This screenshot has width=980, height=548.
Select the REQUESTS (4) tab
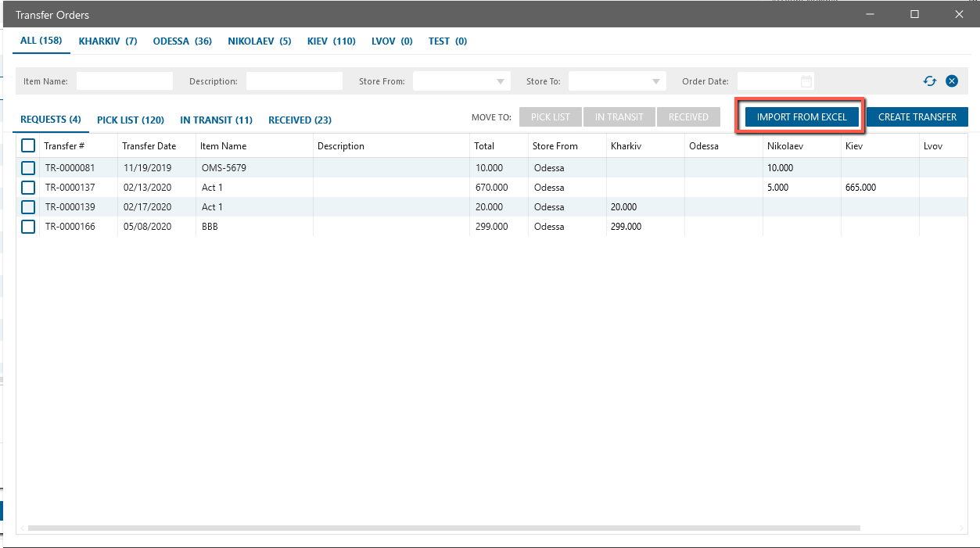51,120
